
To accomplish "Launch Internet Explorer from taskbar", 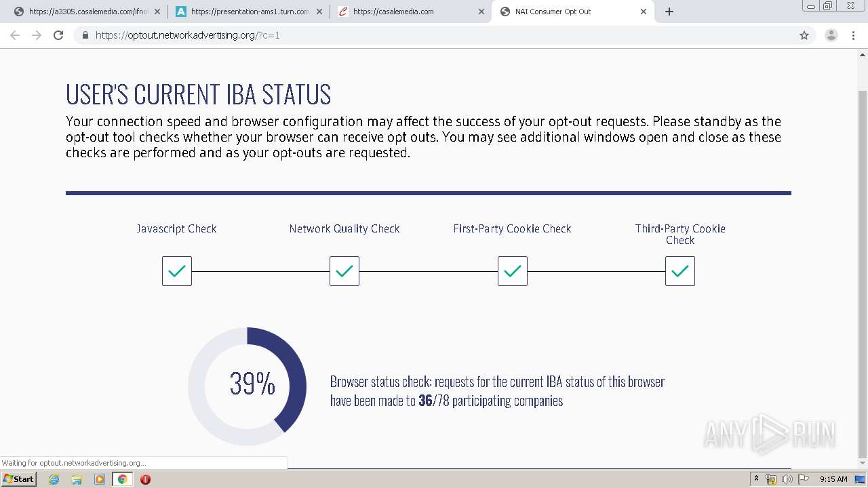I will [54, 479].
